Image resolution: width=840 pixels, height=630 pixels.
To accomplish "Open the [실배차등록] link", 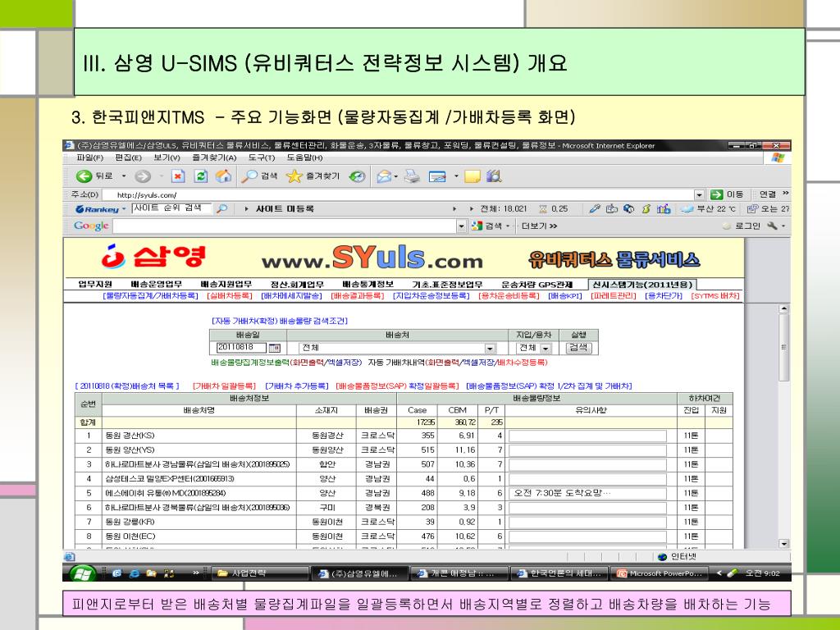I will click(230, 295).
